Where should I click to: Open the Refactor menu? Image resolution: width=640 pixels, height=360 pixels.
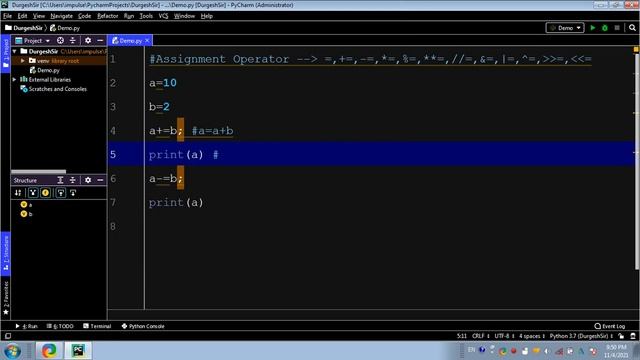pos(108,16)
